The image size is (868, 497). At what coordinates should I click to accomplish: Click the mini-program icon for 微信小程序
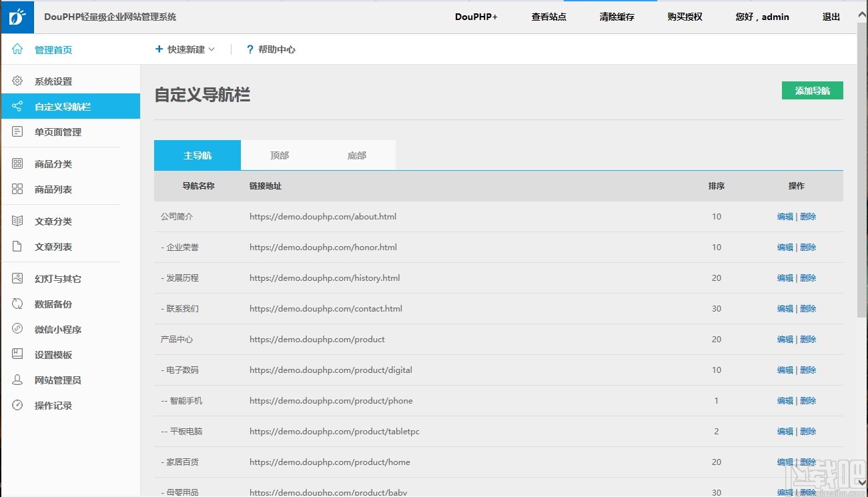pyautogui.click(x=17, y=330)
